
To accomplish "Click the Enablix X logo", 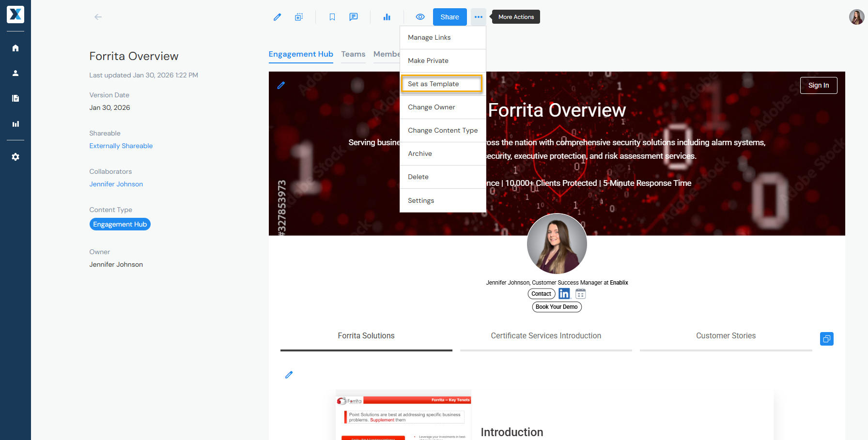I will coord(15,15).
